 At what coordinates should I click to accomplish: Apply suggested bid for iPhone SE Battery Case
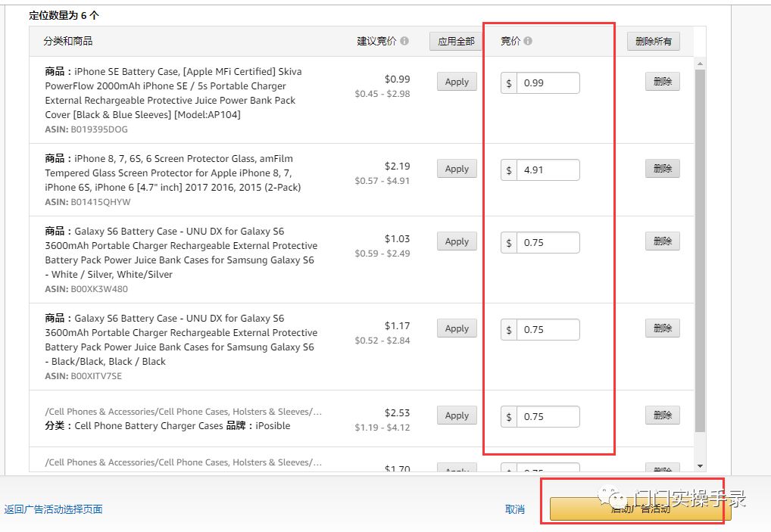coord(457,82)
